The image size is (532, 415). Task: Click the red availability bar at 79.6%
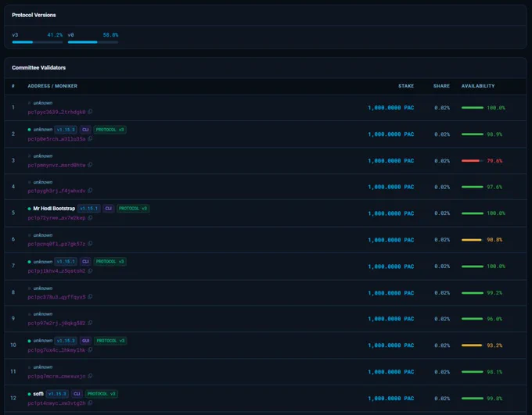(x=473, y=161)
